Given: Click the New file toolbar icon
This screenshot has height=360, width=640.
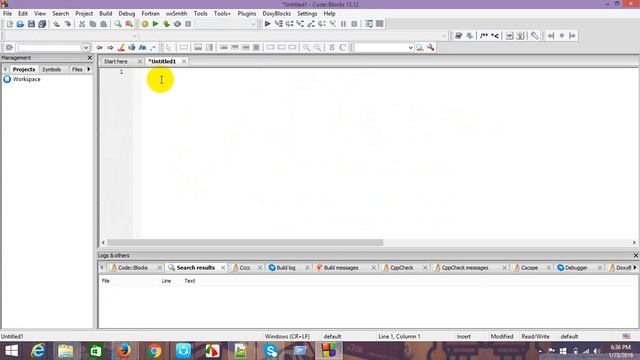Looking at the screenshot, I should pos(9,24).
